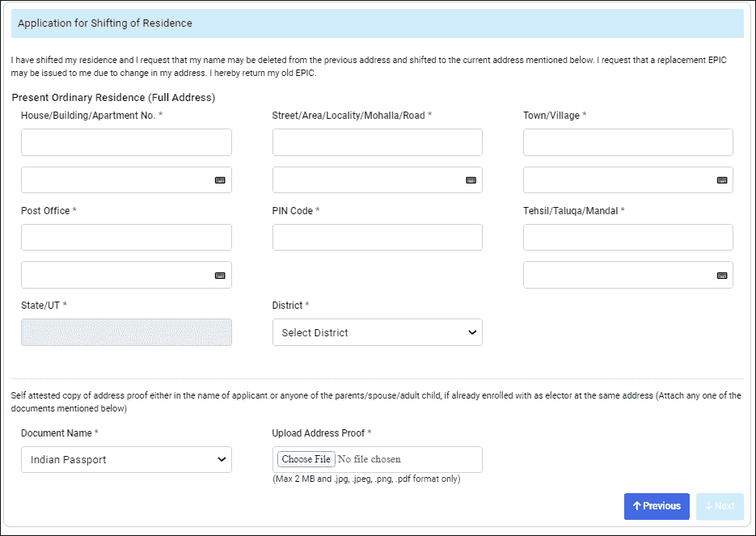The width and height of the screenshot is (756, 536).
Task: Expand the Document Name dropdown
Action: coord(126,460)
